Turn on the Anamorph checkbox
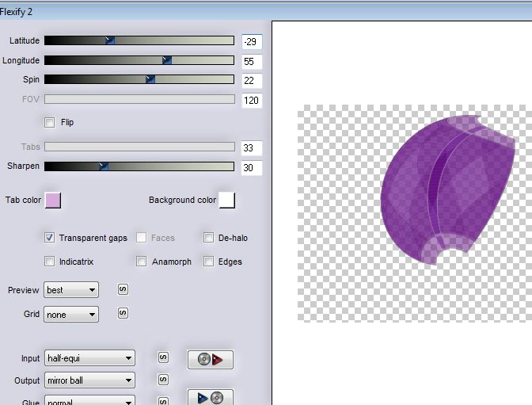532x405 pixels. (x=141, y=262)
